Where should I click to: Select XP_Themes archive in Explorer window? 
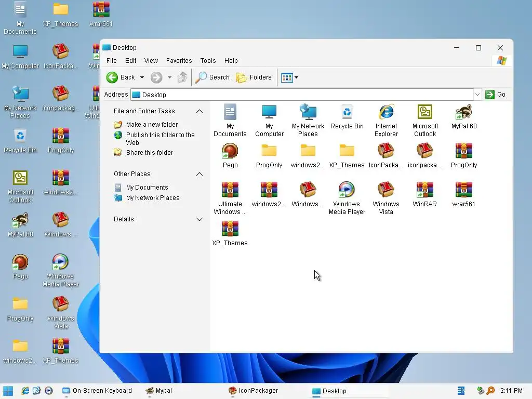click(230, 233)
